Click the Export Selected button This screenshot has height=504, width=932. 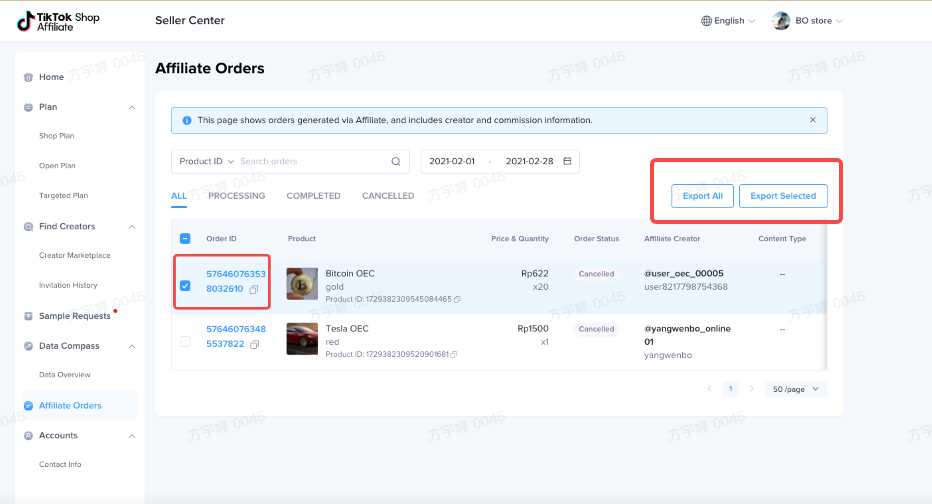tap(783, 196)
